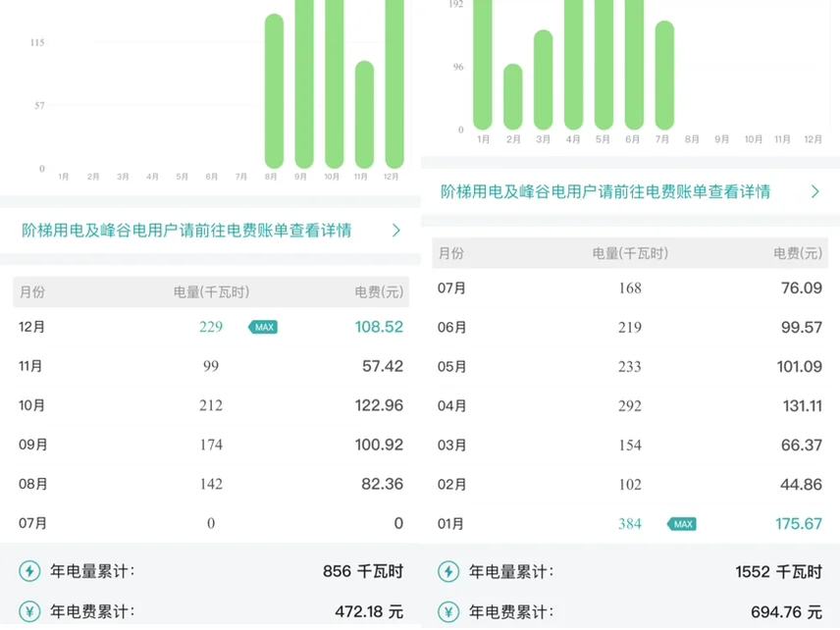Click 229 usage value in 12月 row
The height and width of the screenshot is (630, 840).
(x=211, y=327)
